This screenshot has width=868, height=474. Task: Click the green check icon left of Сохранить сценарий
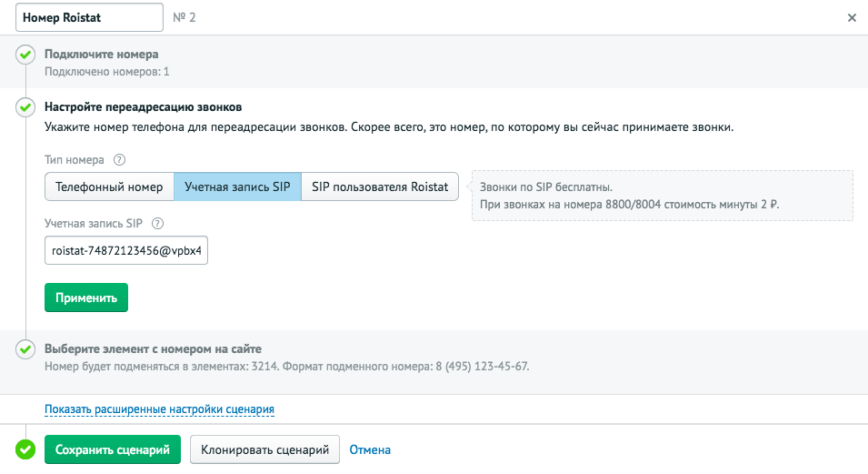point(25,449)
